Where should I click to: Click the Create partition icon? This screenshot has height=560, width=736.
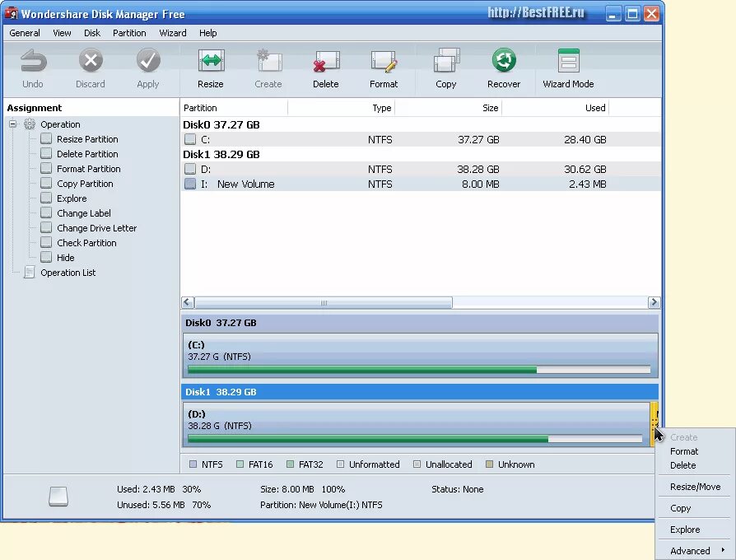pos(269,61)
